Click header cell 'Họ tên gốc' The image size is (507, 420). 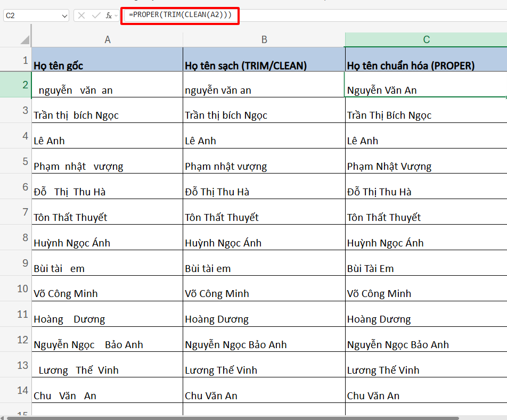click(108, 60)
